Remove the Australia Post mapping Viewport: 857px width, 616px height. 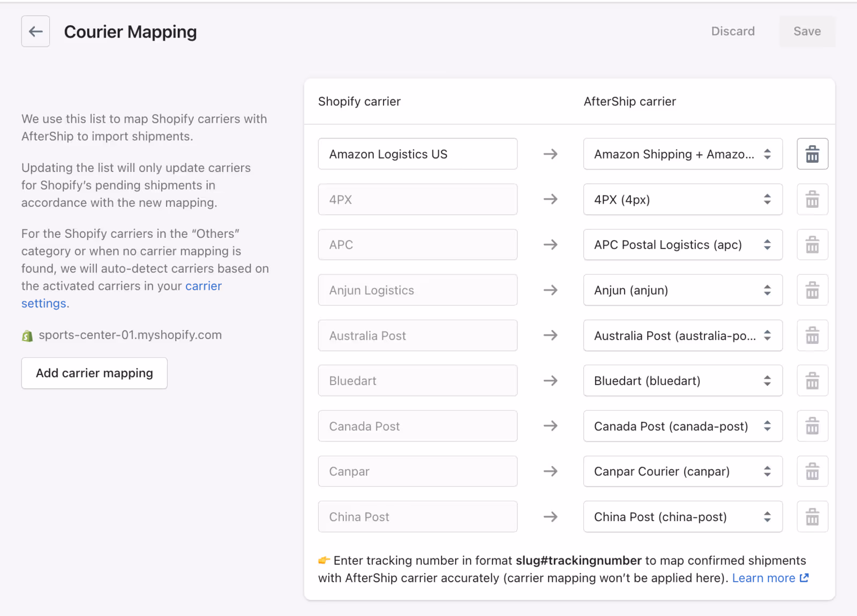812,335
